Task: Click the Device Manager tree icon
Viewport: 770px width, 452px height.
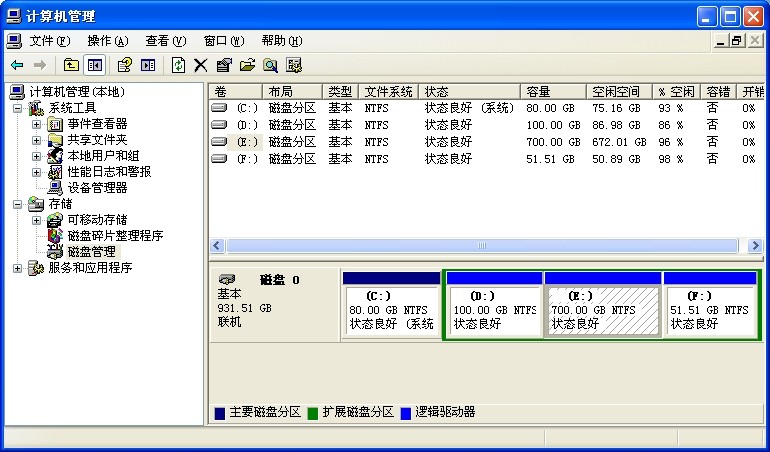Action: [55, 188]
